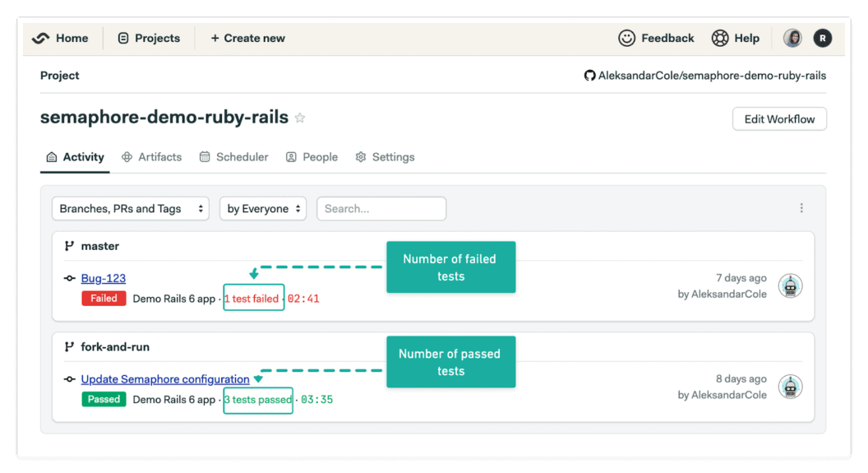Click the circular R account badge

tap(822, 38)
